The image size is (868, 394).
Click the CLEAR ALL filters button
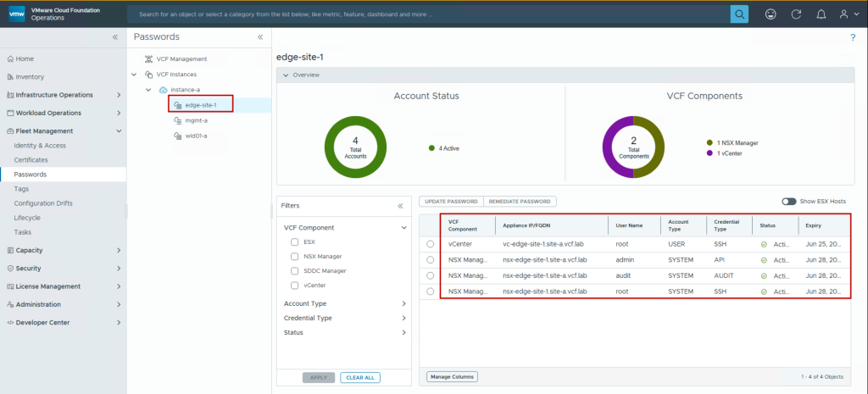tap(359, 378)
